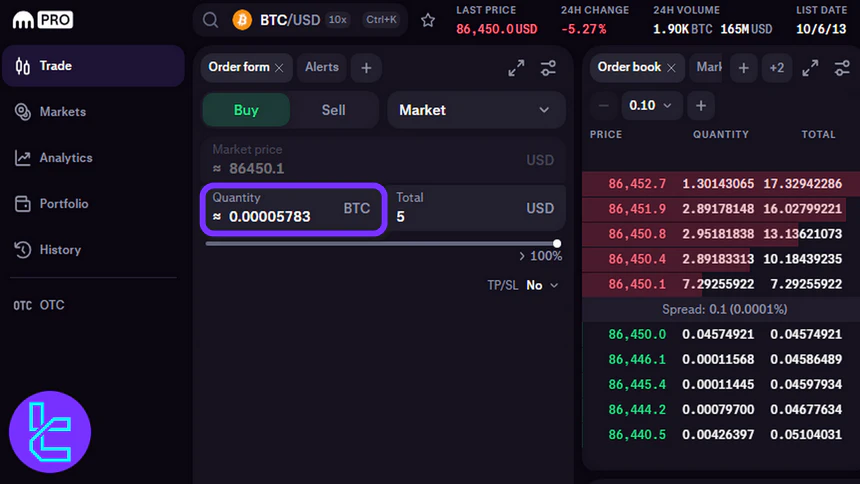Open Analytics in the sidebar
This screenshot has height=484, width=860.
click(x=66, y=158)
